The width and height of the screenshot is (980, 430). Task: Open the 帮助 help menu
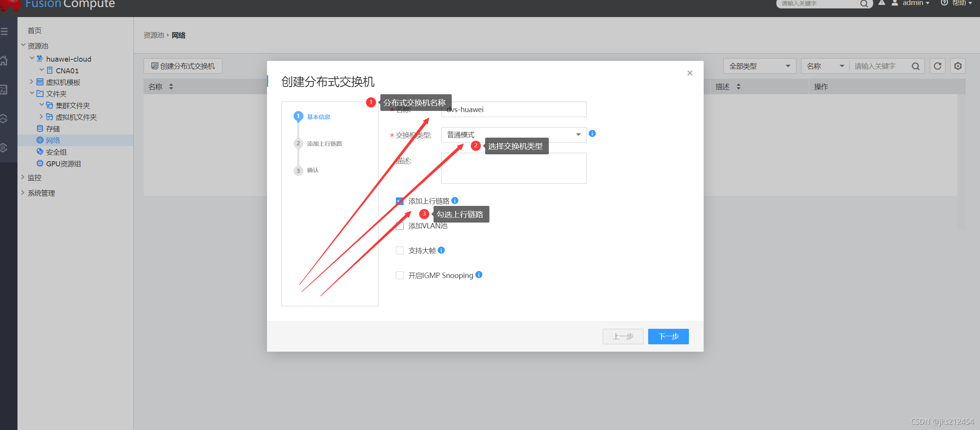(x=961, y=3)
